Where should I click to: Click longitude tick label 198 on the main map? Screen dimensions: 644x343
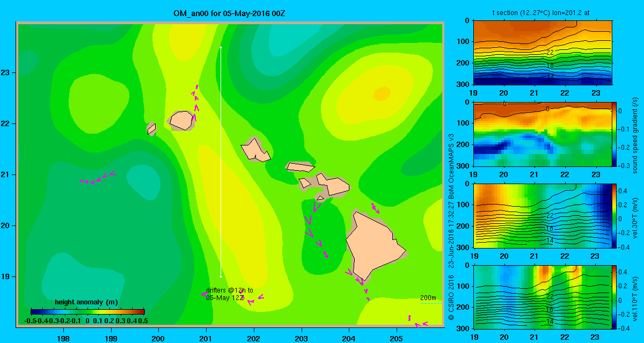pyautogui.click(x=63, y=338)
